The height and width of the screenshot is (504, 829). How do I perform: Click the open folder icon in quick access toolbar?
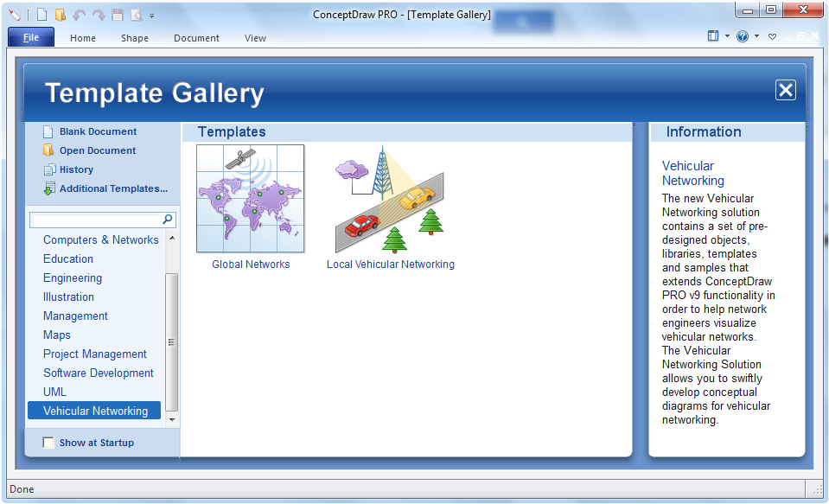pos(61,15)
